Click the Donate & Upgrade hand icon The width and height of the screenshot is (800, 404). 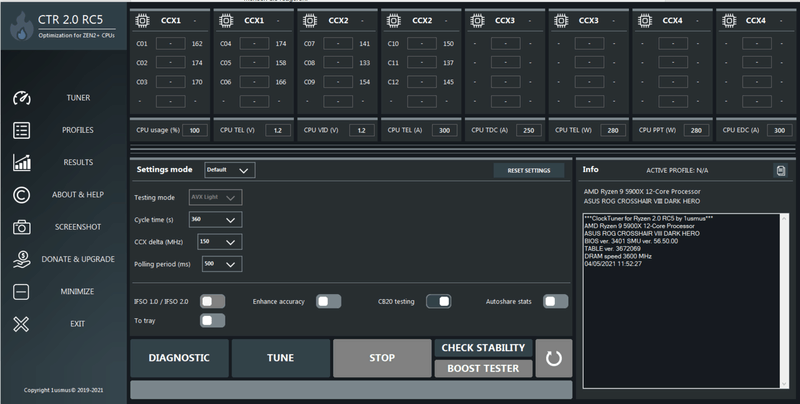coord(22,259)
